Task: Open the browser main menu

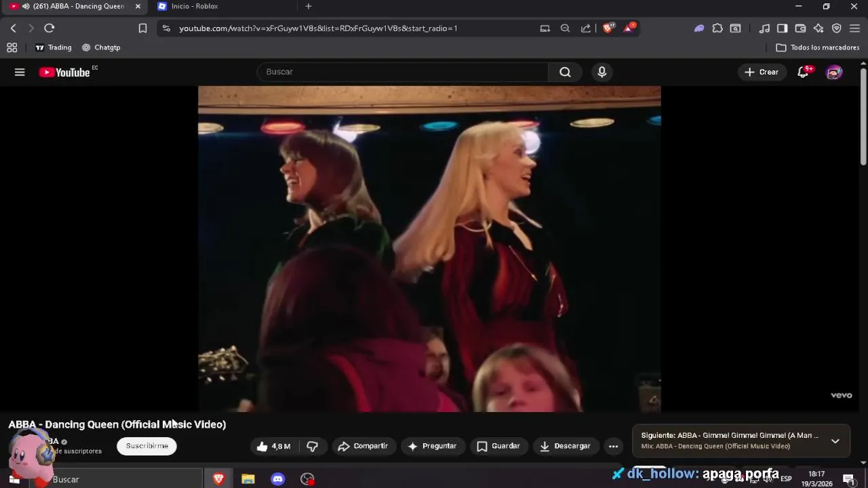Action: [854, 28]
